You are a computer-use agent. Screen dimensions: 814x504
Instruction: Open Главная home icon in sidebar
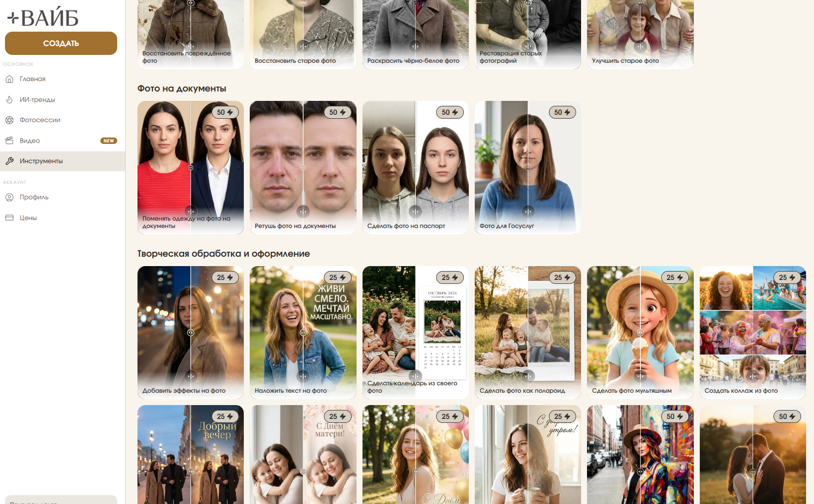pos(9,79)
